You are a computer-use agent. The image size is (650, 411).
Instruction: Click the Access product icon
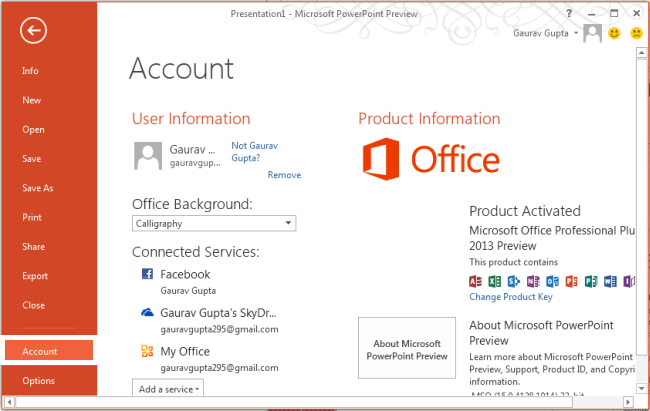coord(475,281)
